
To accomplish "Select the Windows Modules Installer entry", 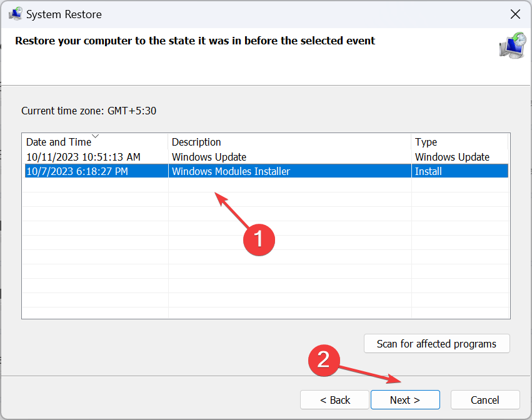I will pos(231,171).
